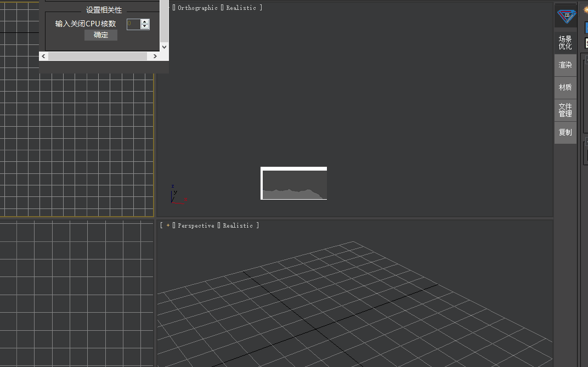The width and height of the screenshot is (588, 367).
Task: Click the CG plugin logo icon
Action: point(566,16)
